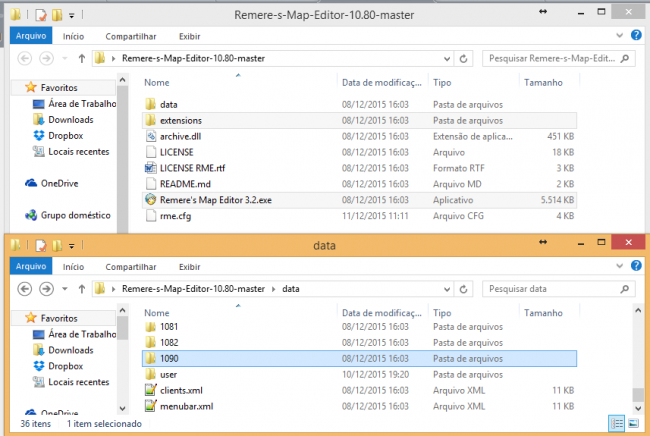Open Arquivo menu in data window

tap(31, 266)
